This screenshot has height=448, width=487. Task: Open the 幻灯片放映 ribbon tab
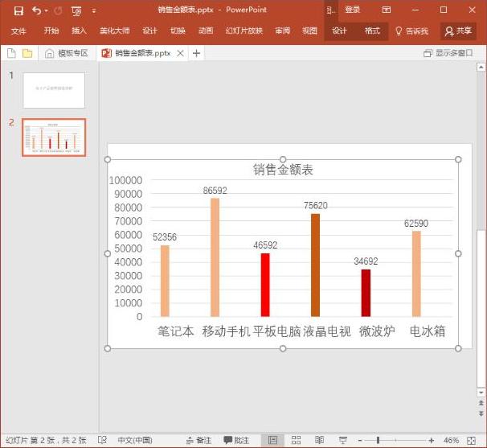(244, 31)
